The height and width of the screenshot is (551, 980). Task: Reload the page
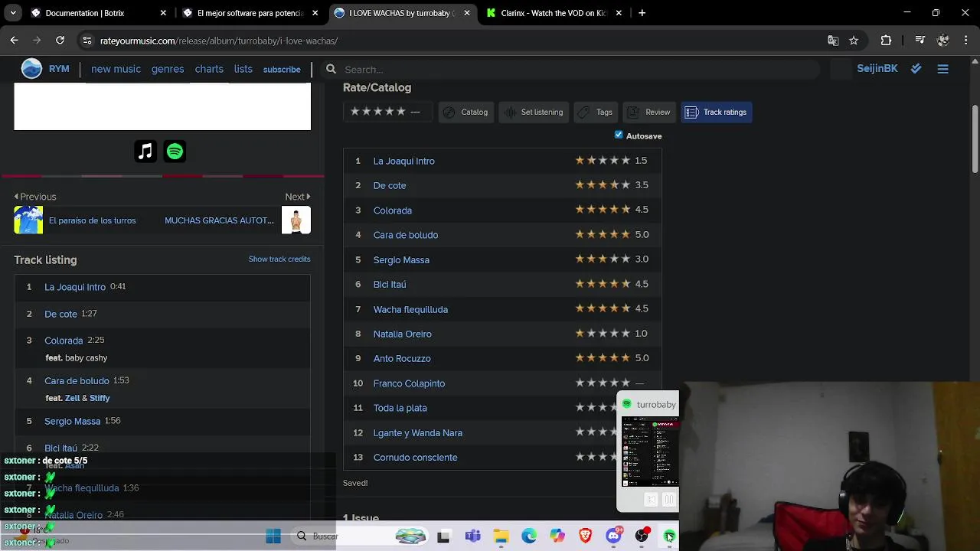[x=60, y=41]
